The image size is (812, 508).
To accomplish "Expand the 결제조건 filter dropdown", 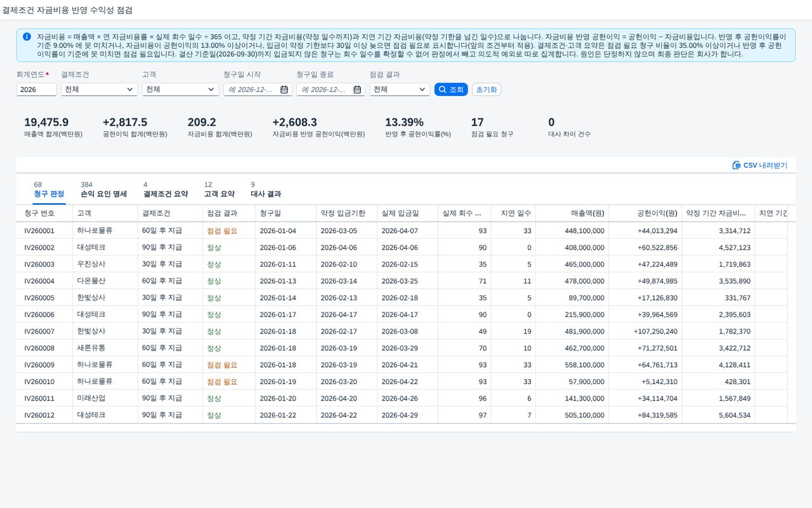I will tap(131, 90).
